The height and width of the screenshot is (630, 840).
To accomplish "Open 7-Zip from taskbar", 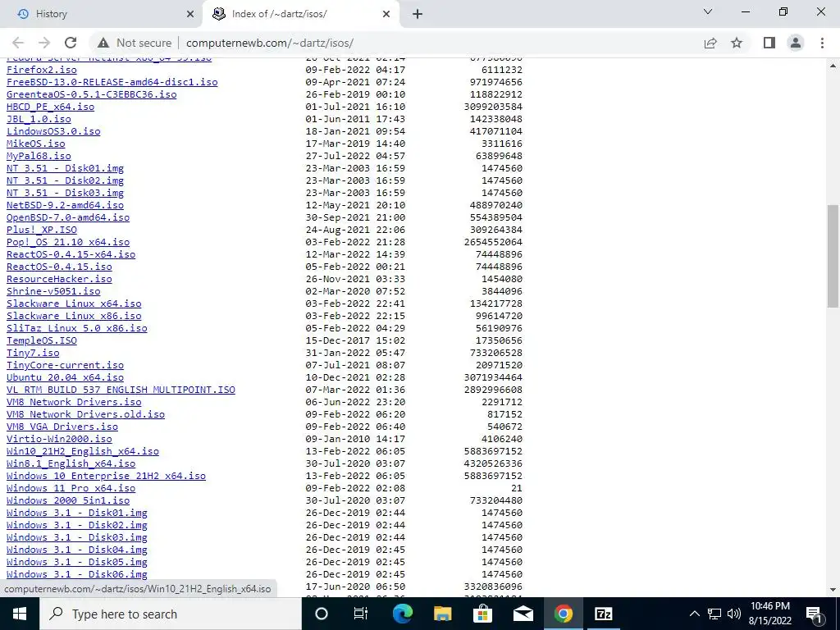I will pyautogui.click(x=603, y=614).
